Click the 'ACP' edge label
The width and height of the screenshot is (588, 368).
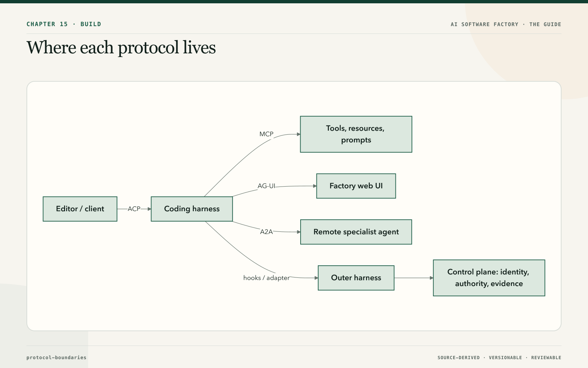[134, 209]
